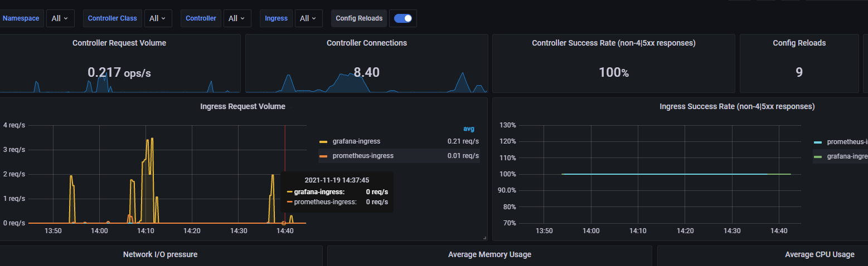The image size is (868, 266).
Task: Click the 0.01 req/s legend average value
Action: (463, 156)
